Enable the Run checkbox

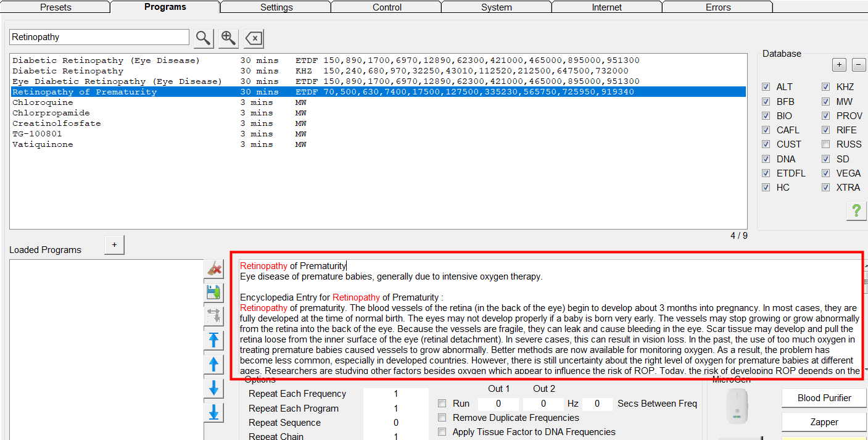[x=442, y=404]
